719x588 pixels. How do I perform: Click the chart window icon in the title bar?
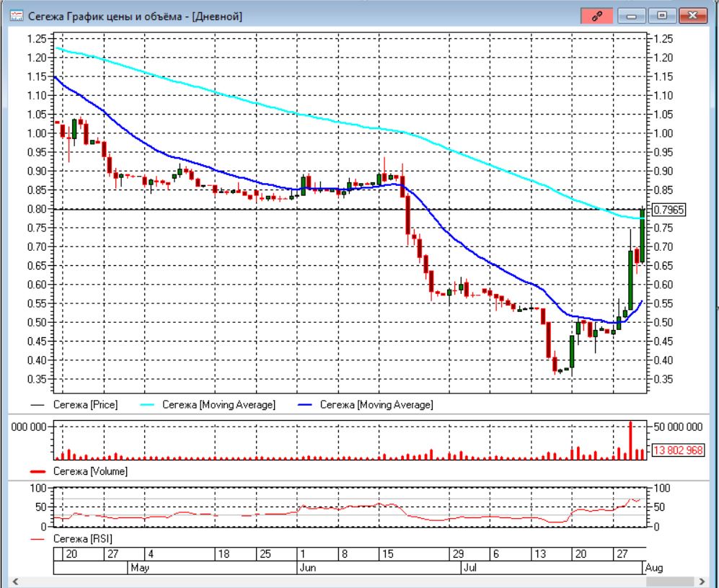pyautogui.click(x=17, y=16)
